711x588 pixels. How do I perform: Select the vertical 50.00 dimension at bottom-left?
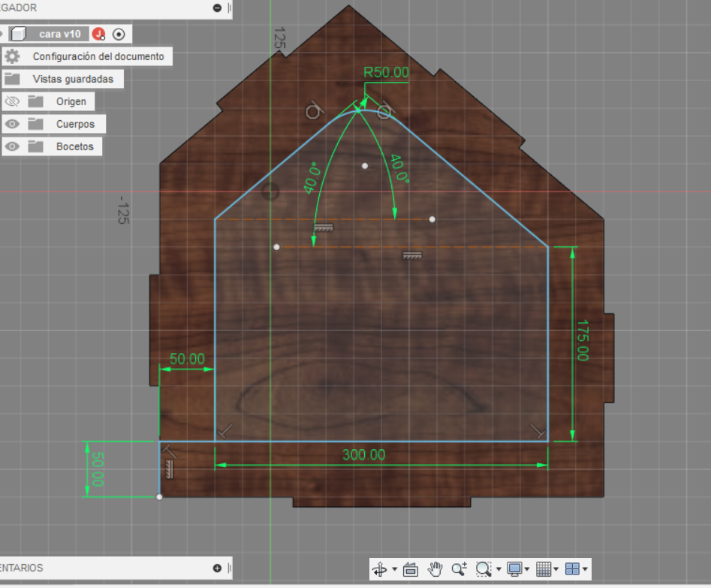click(98, 469)
